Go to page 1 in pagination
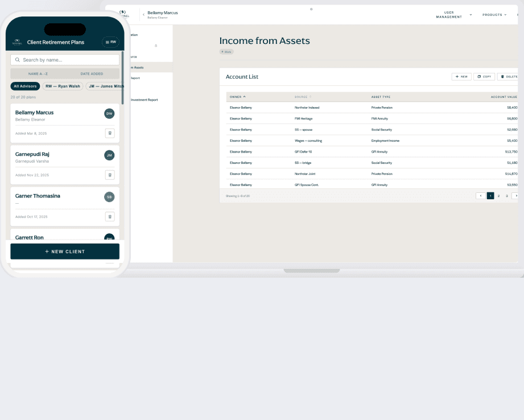The width and height of the screenshot is (524, 420). pyautogui.click(x=490, y=196)
